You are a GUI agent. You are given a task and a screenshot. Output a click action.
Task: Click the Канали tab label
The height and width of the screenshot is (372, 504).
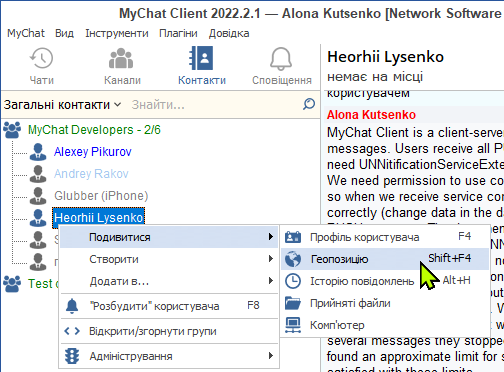tap(122, 80)
